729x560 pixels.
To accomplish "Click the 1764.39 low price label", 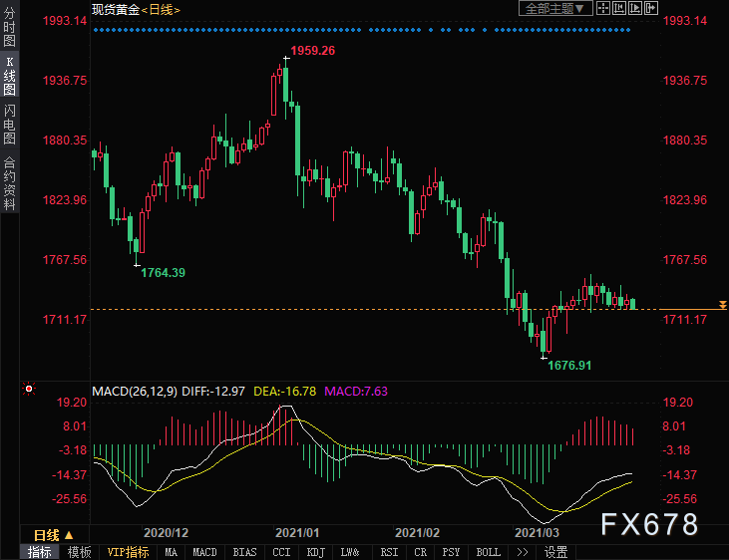I will click(x=163, y=272).
